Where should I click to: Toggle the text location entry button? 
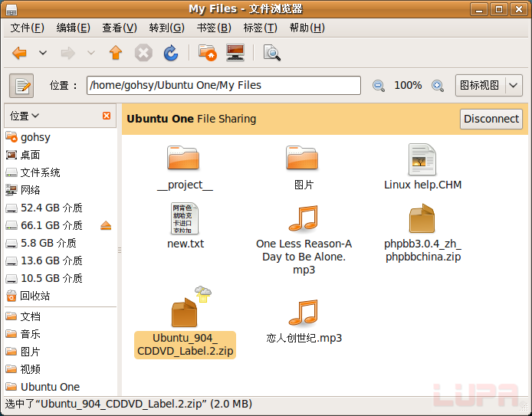pyautogui.click(x=21, y=86)
